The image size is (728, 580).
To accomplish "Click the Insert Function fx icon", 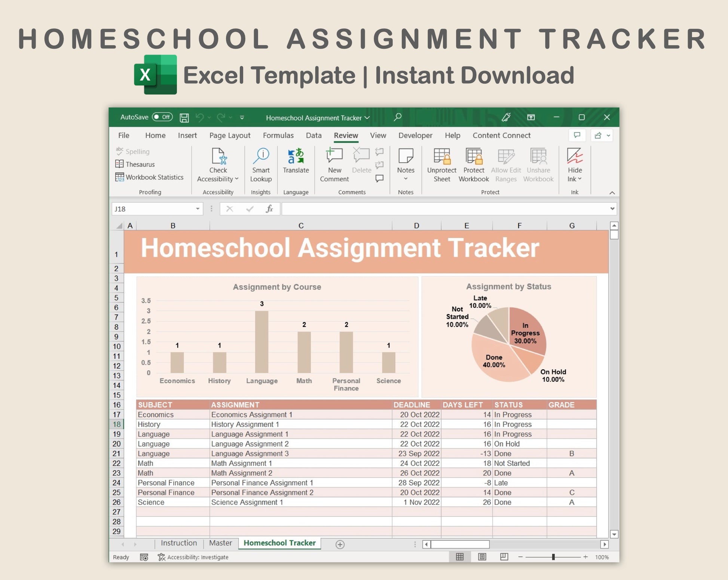I will coord(269,209).
